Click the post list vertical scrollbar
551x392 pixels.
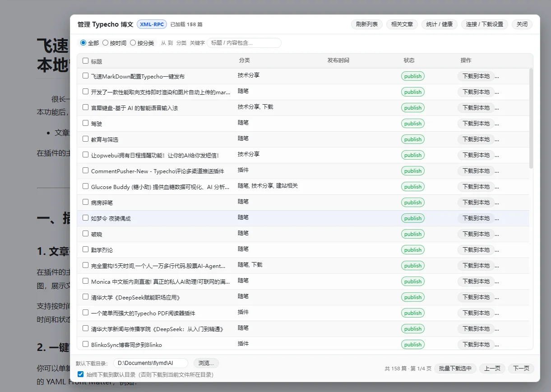tap(531, 118)
